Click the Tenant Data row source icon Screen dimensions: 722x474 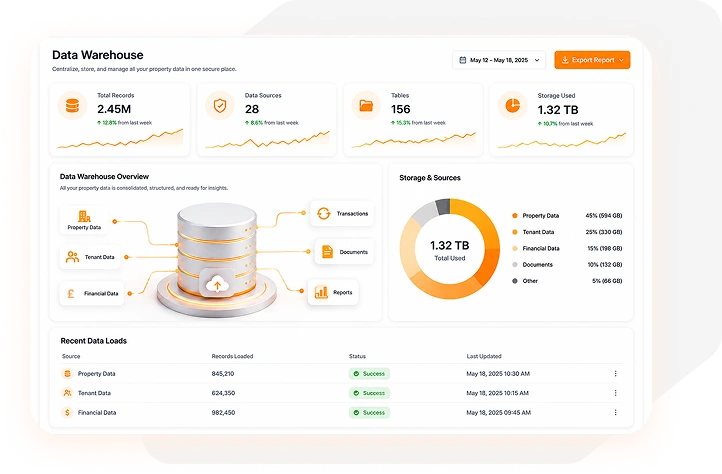(67, 393)
